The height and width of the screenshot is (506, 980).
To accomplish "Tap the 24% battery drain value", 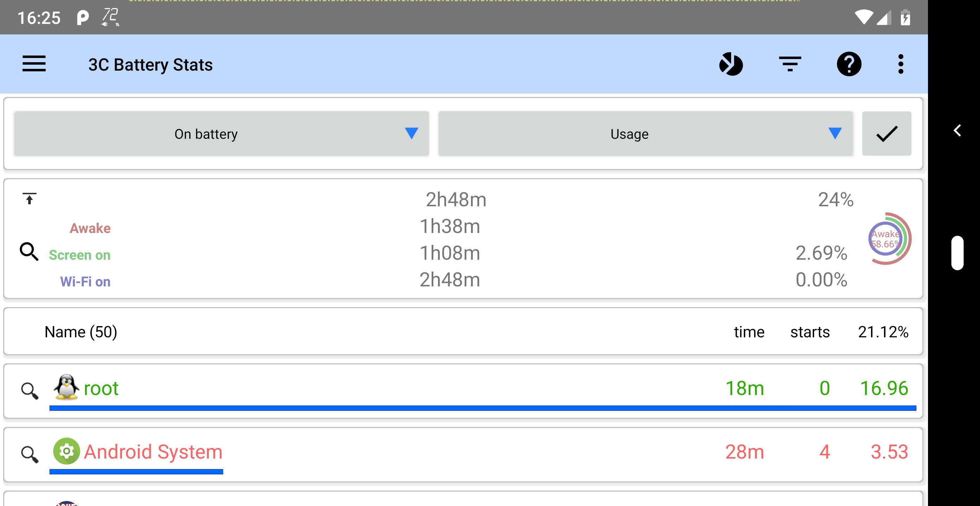I will (x=836, y=200).
